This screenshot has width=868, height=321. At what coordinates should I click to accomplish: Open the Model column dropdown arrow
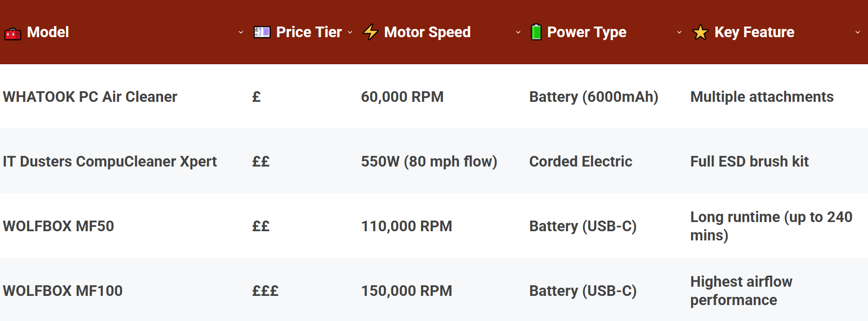coord(241,32)
